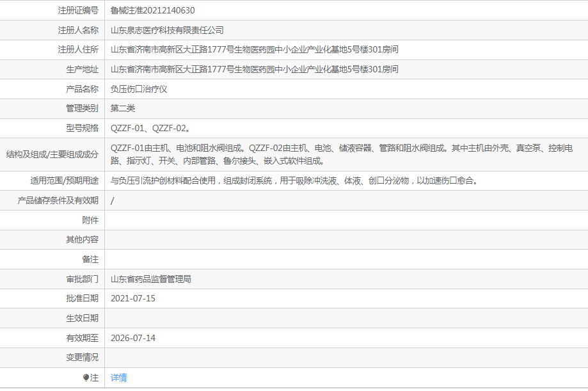588x391 pixels.
Task: Click registrant name 山东泉志医疗科技有限责任公司
Action: click(167, 30)
